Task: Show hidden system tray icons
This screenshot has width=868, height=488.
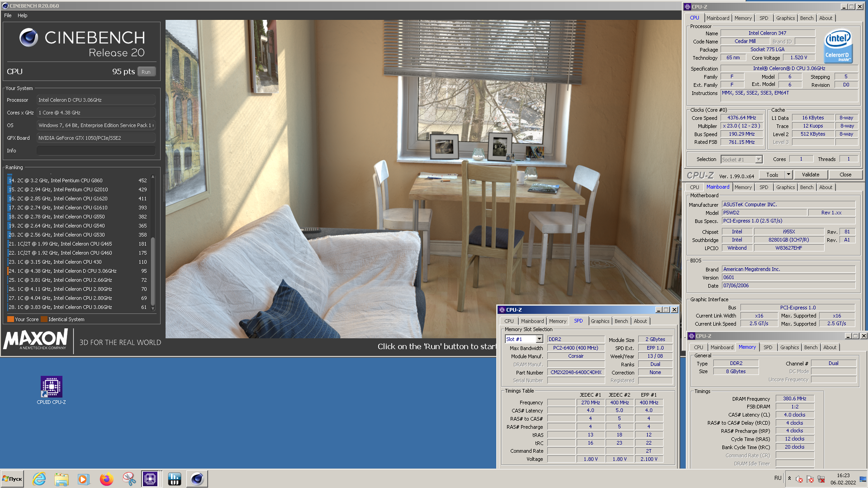Action: 789,479
